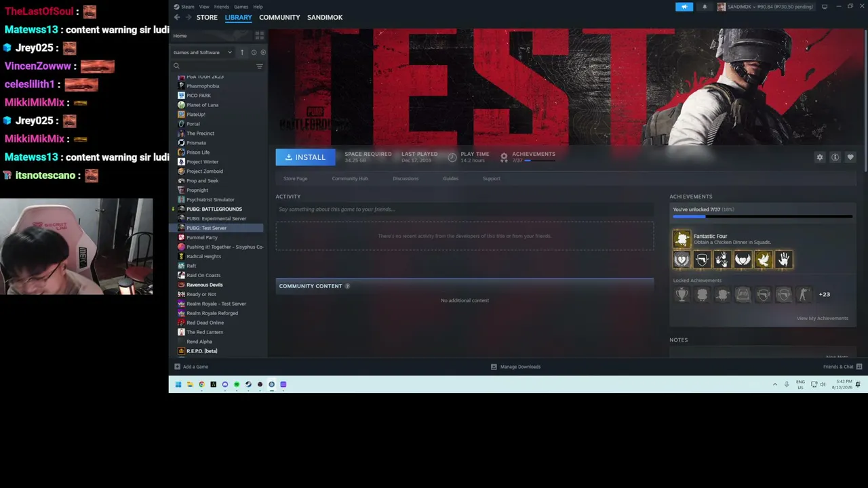Go to the game's Store Page
Viewport: 868px width, 488px height.
[295, 178]
